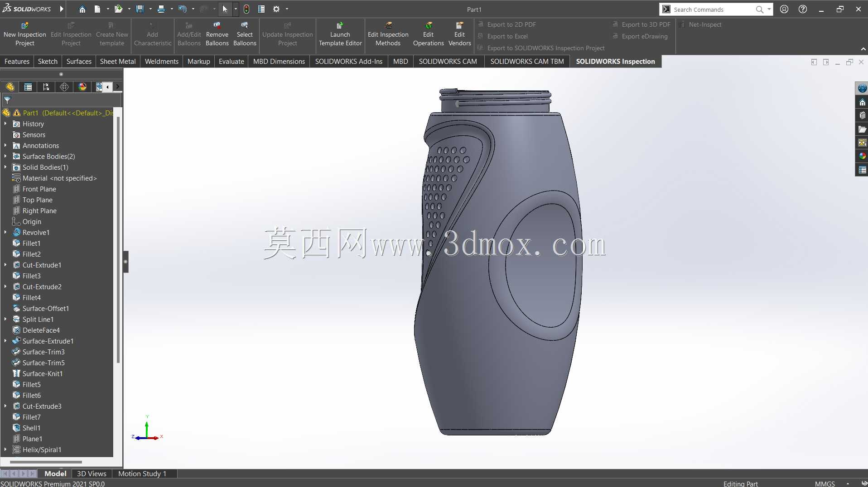Select the Fillet1 feature
868x487 pixels.
pos(31,243)
